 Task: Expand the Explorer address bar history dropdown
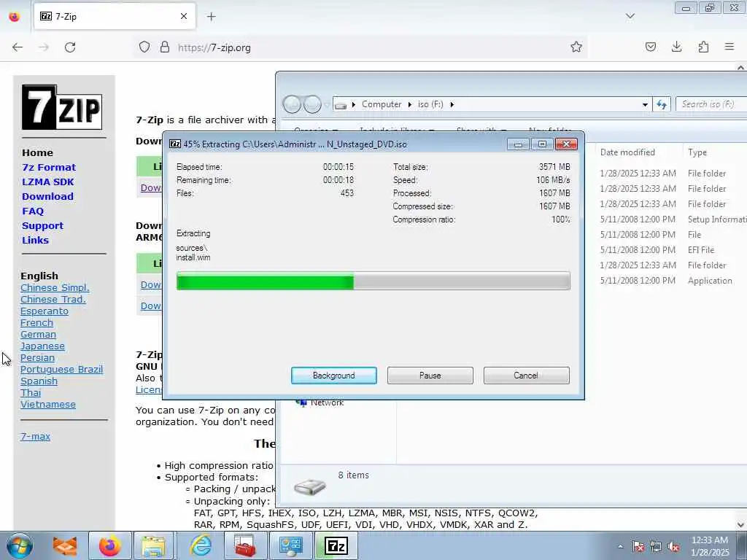coord(645,104)
